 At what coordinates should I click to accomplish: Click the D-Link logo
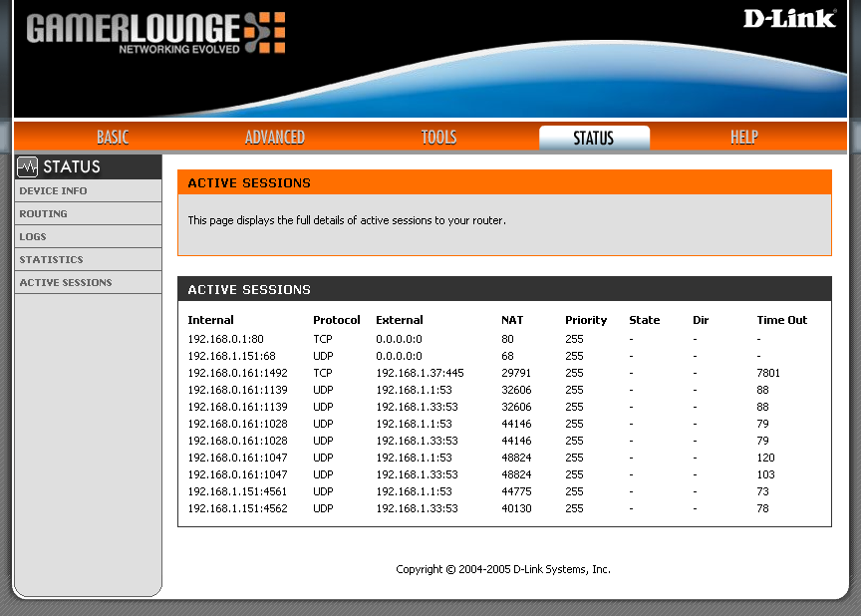pos(789,19)
